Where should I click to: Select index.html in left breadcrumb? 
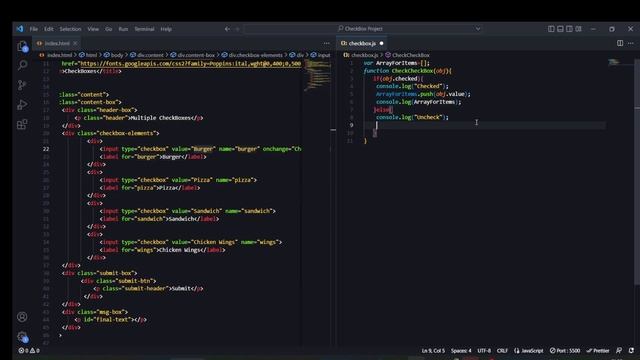[59, 55]
